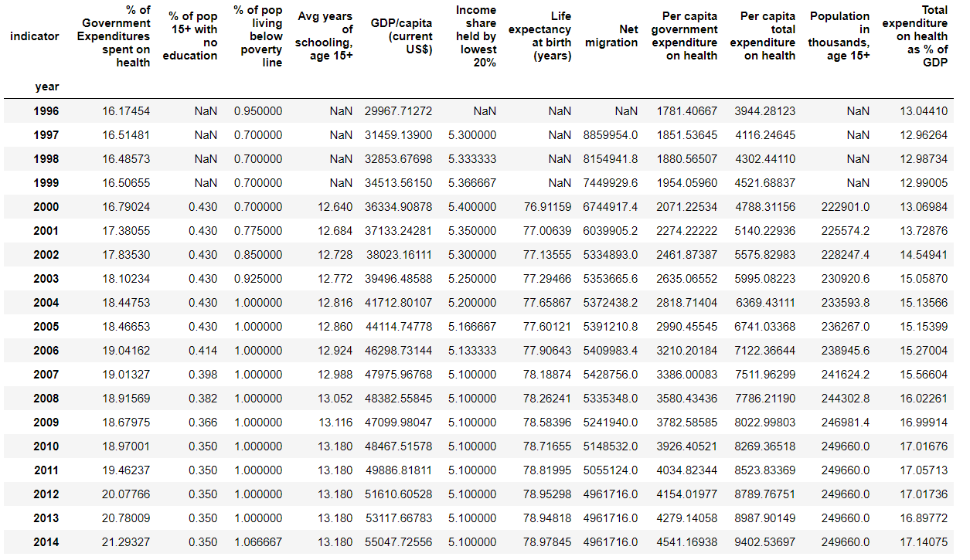Click per capita government expenditure 2818.71404
970x560 pixels.
click(687, 303)
